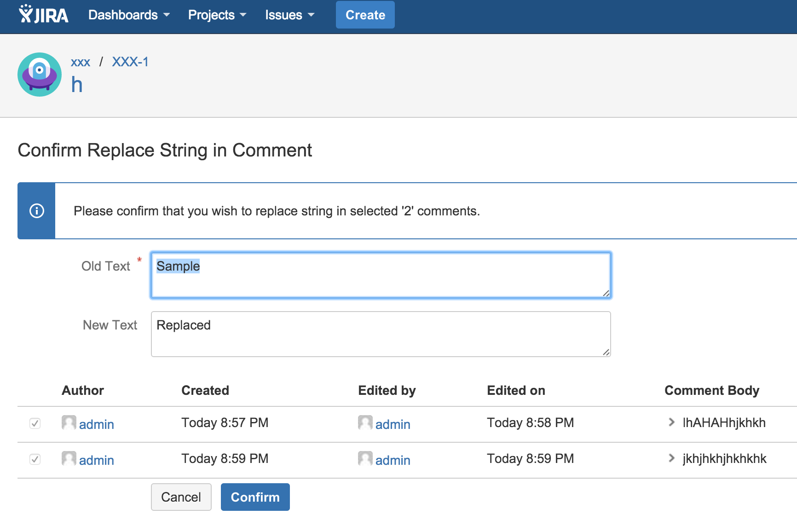Open admin editor link for the 8:58 PM edit
Viewport: 797px width, 532px height.
pos(393,424)
